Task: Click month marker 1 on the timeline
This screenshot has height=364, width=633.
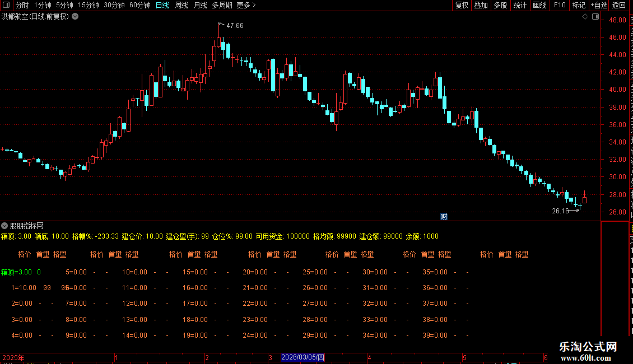Action: (x=117, y=357)
